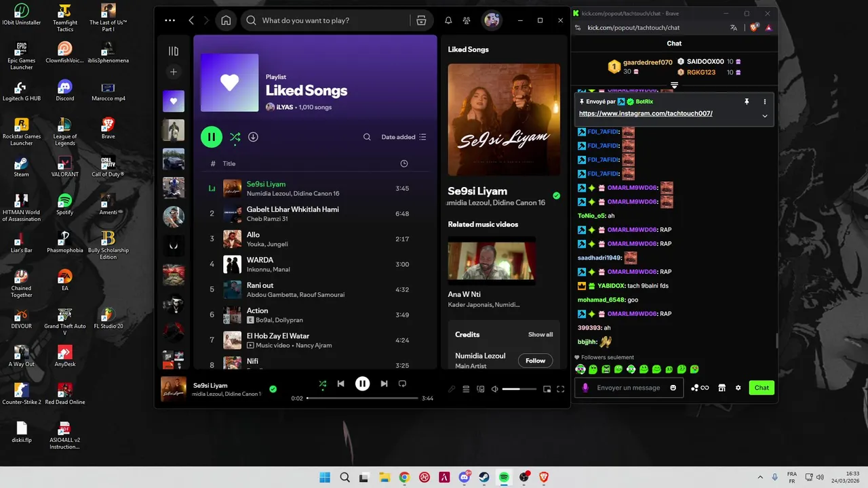Screen dimensions: 868x488
Task: Sort by duration clock column header
Action: 404,163
